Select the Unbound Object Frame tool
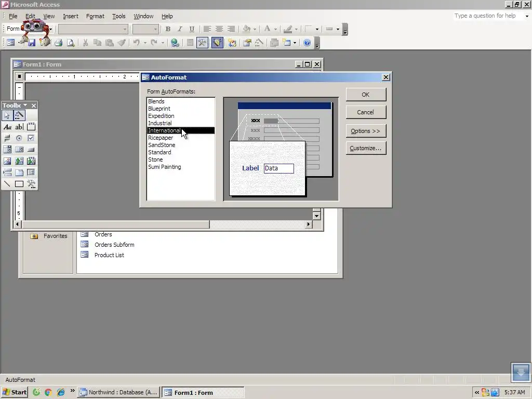Screen dimensions: 532x399 pyautogui.click(x=19, y=161)
